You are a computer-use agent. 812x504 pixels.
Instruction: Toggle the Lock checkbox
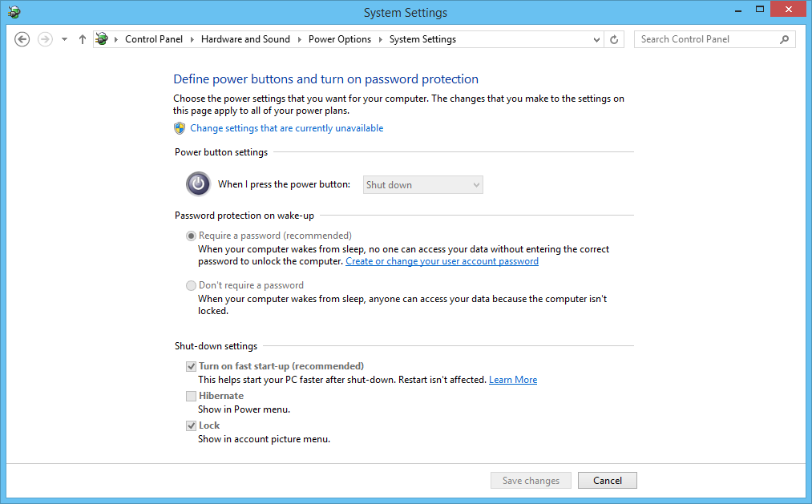tap(191, 425)
